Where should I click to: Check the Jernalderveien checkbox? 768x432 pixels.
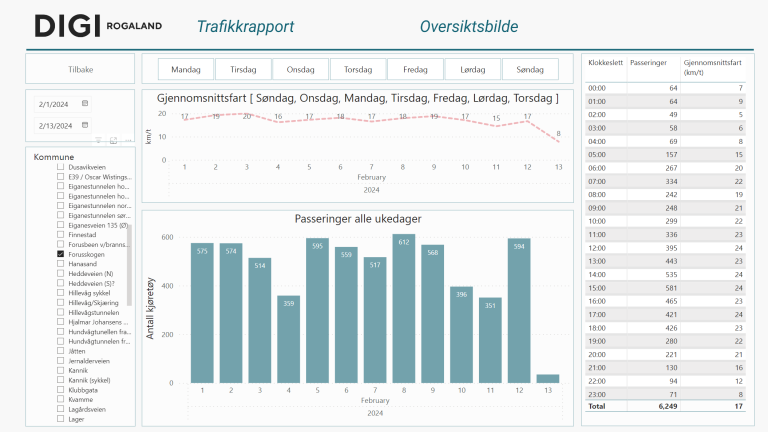point(60,360)
